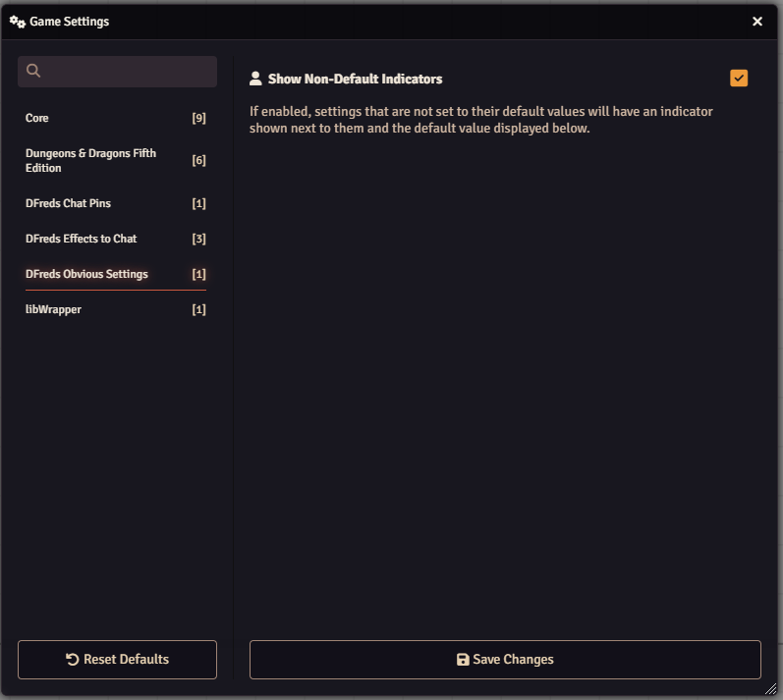Click the Reset Defaults button
The height and width of the screenshot is (700, 783).
point(117,660)
